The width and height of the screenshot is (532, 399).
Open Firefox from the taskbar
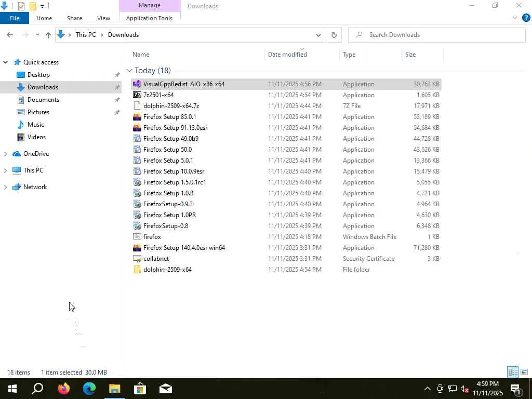tap(63, 389)
